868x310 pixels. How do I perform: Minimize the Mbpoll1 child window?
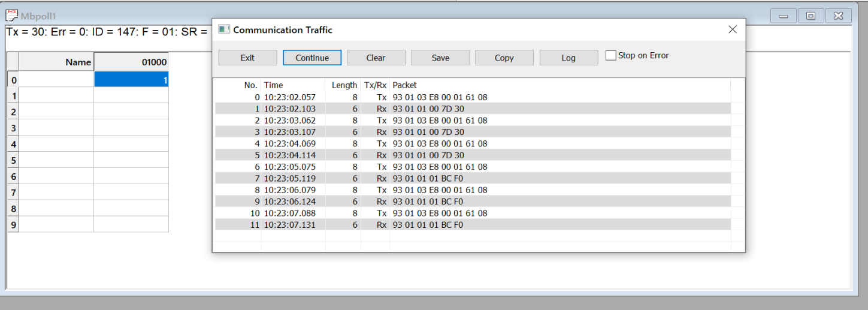click(783, 16)
